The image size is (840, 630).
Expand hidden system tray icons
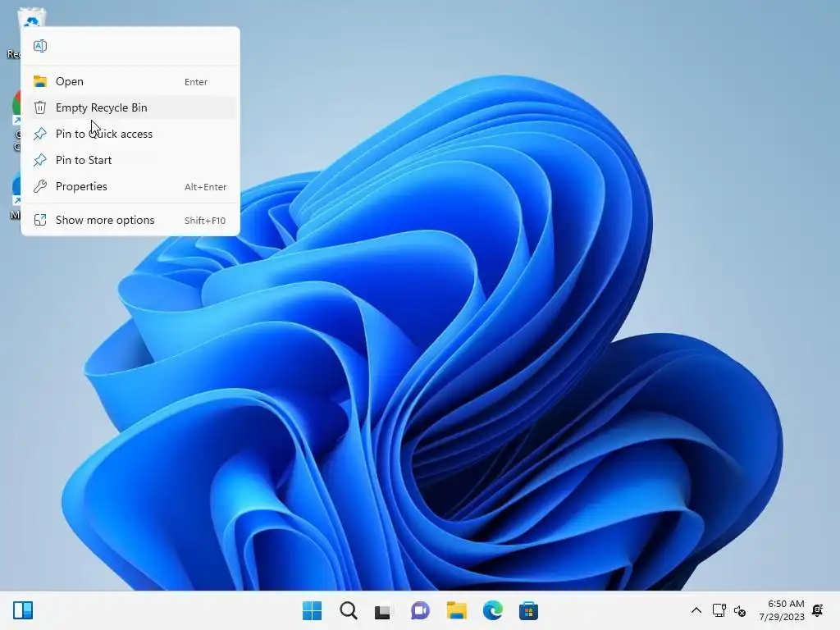click(696, 610)
